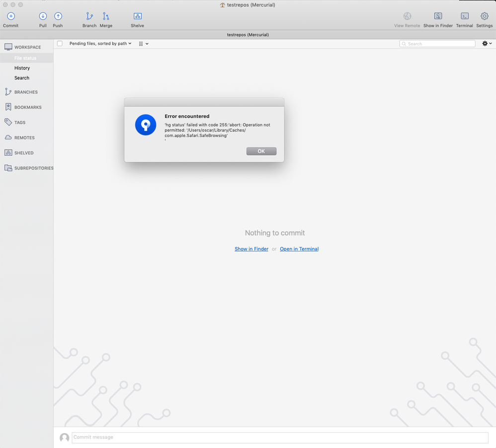The height and width of the screenshot is (448, 496).
Task: Click the repository icon in title bar
Action: [x=222, y=5]
